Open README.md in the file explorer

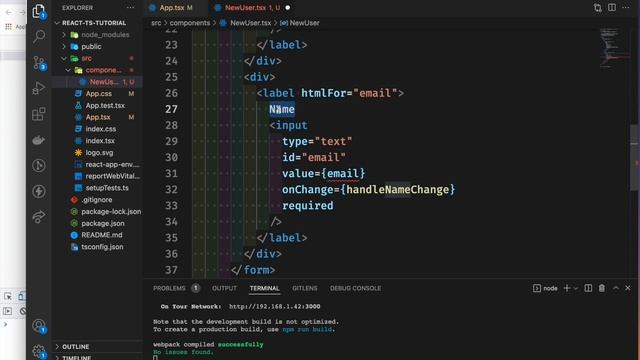97,235
